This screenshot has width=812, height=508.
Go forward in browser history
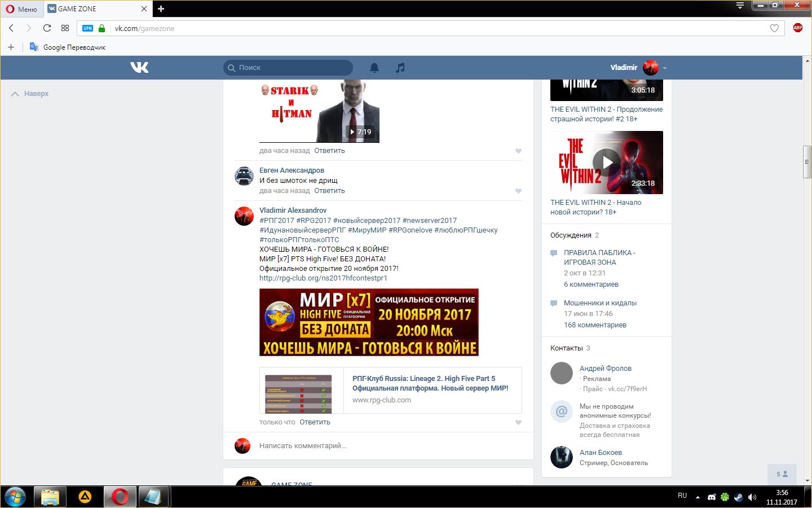(x=29, y=28)
